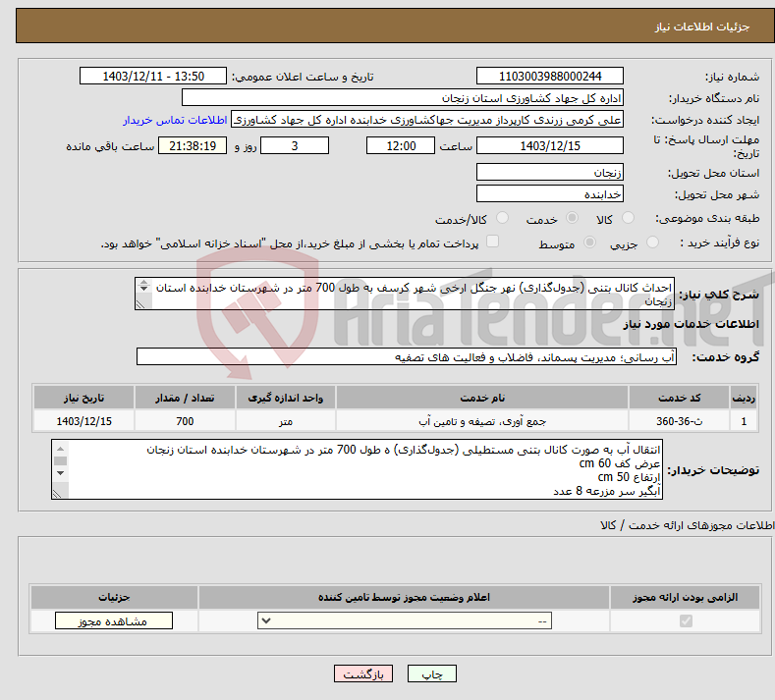
Task: Click the request creator name field
Action: pyautogui.click(x=427, y=120)
